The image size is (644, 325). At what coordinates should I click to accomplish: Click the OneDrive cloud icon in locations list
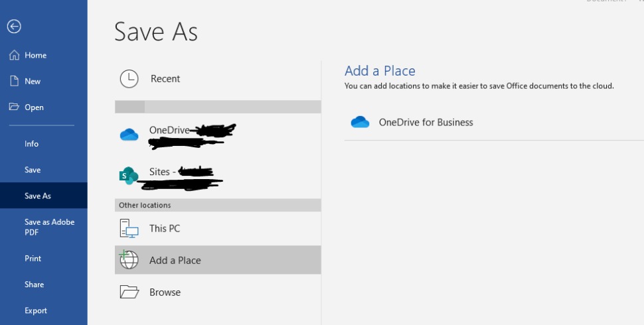tap(129, 134)
